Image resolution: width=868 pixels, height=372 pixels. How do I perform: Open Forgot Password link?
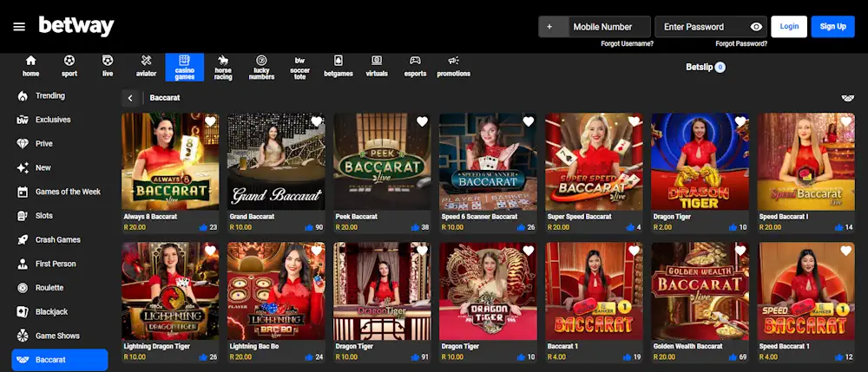click(x=741, y=43)
